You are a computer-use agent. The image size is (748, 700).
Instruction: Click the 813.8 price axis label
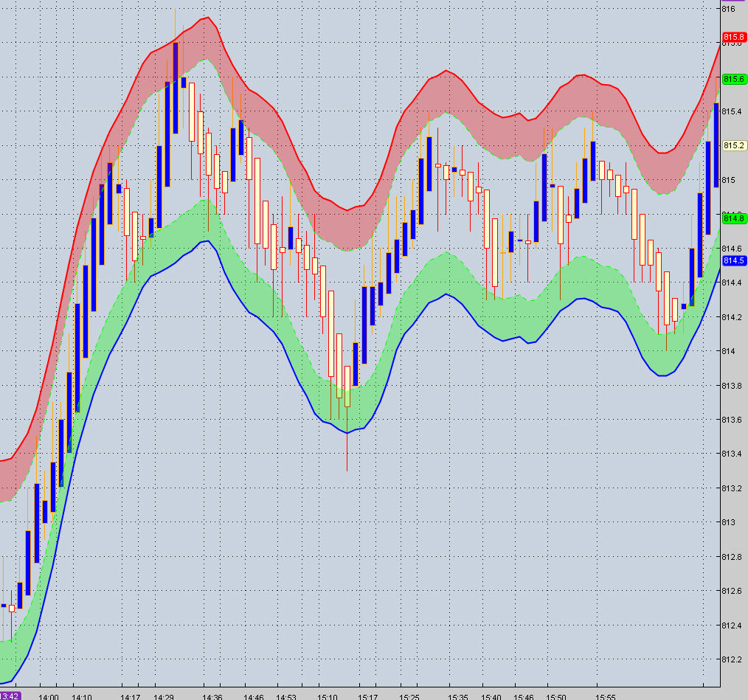point(732,386)
